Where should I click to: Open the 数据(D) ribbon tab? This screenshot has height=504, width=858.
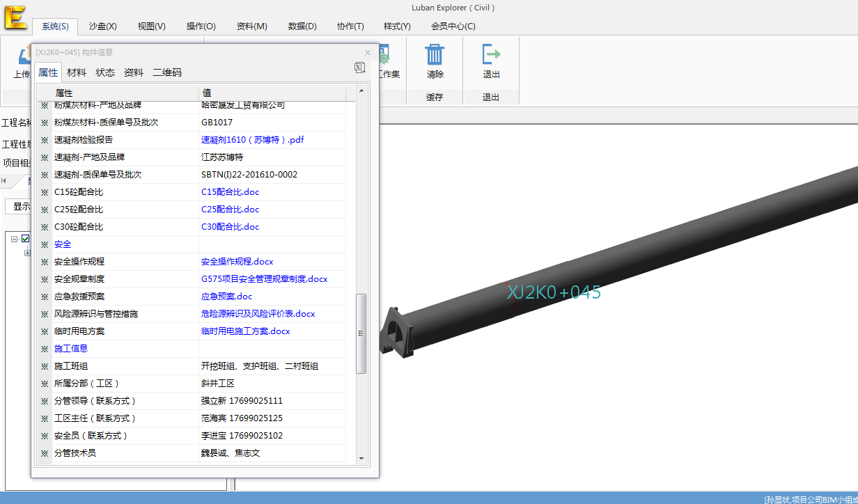[x=302, y=26]
